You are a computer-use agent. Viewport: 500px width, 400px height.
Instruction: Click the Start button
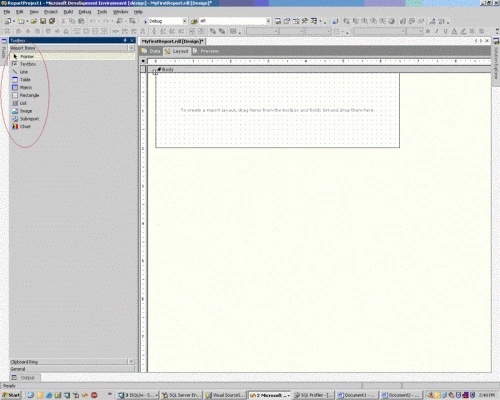(x=11, y=395)
